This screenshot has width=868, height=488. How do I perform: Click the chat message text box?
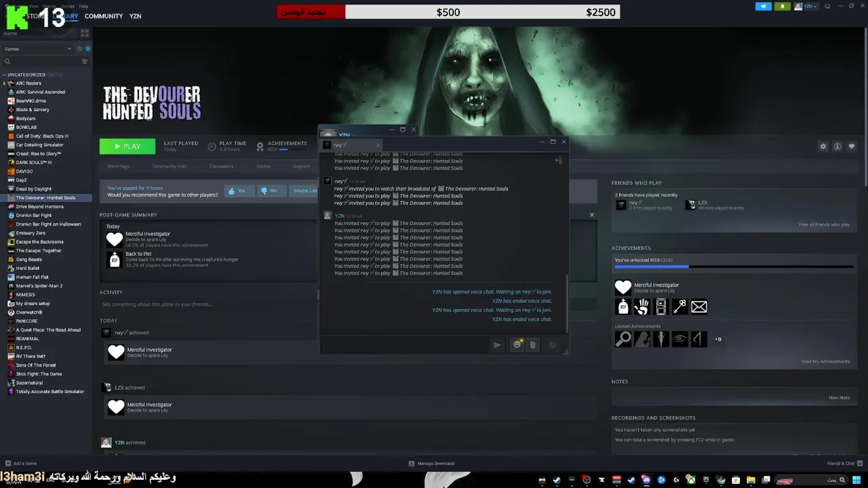[406, 345]
